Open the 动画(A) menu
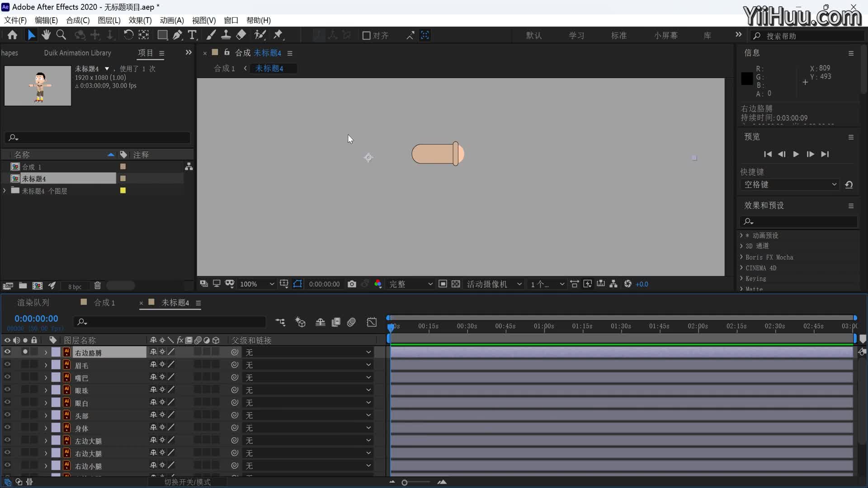Screen dimensions: 868x488 (x=172, y=20)
